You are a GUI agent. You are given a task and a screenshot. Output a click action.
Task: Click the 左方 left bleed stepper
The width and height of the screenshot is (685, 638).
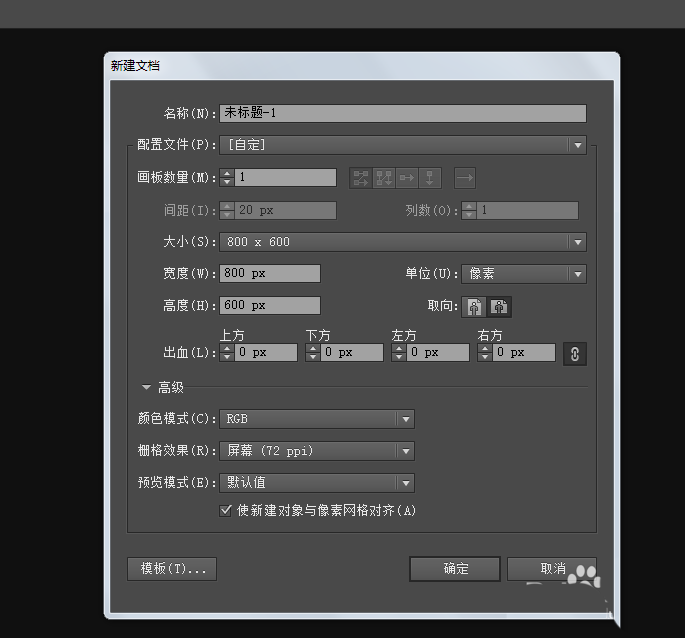398,353
